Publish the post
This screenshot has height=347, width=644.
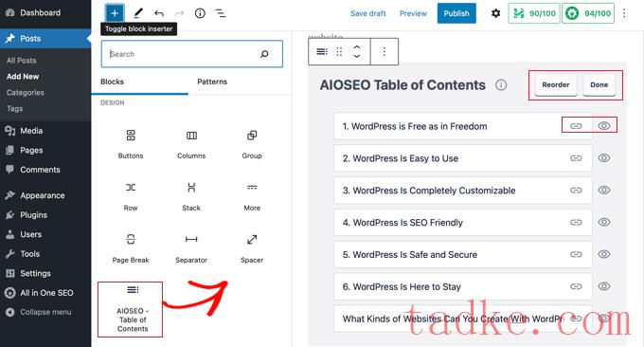[x=456, y=13]
